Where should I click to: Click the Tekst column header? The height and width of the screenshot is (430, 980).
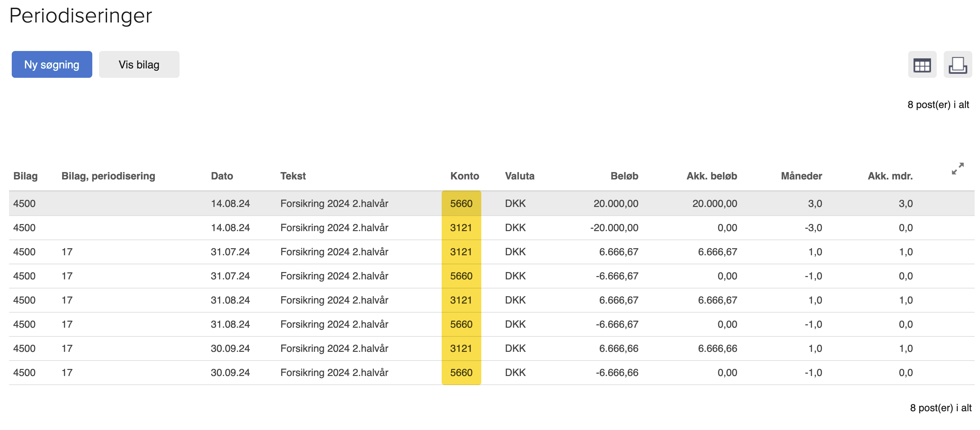point(293,176)
